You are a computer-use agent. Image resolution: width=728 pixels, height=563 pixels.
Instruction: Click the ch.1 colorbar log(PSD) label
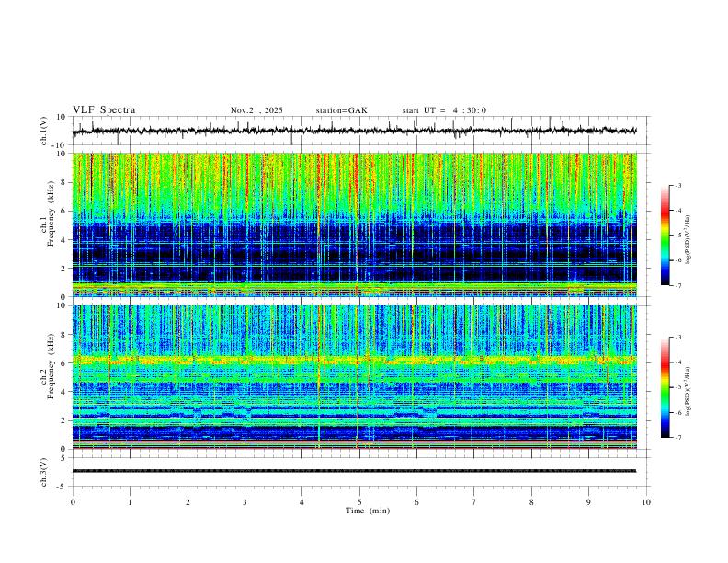[x=688, y=240]
